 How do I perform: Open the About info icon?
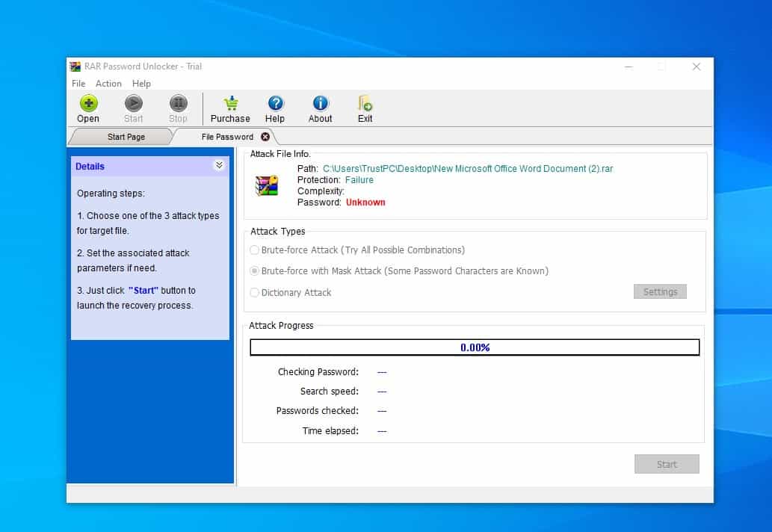coord(320,103)
